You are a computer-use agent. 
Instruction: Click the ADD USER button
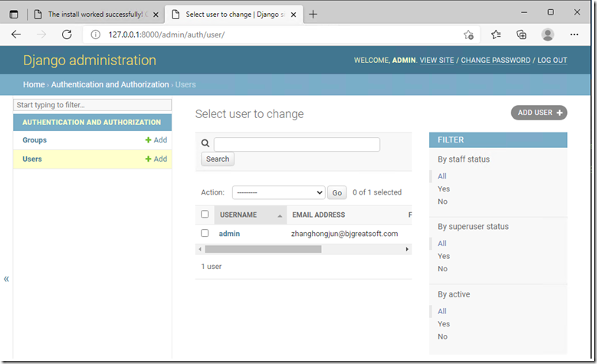tap(539, 113)
